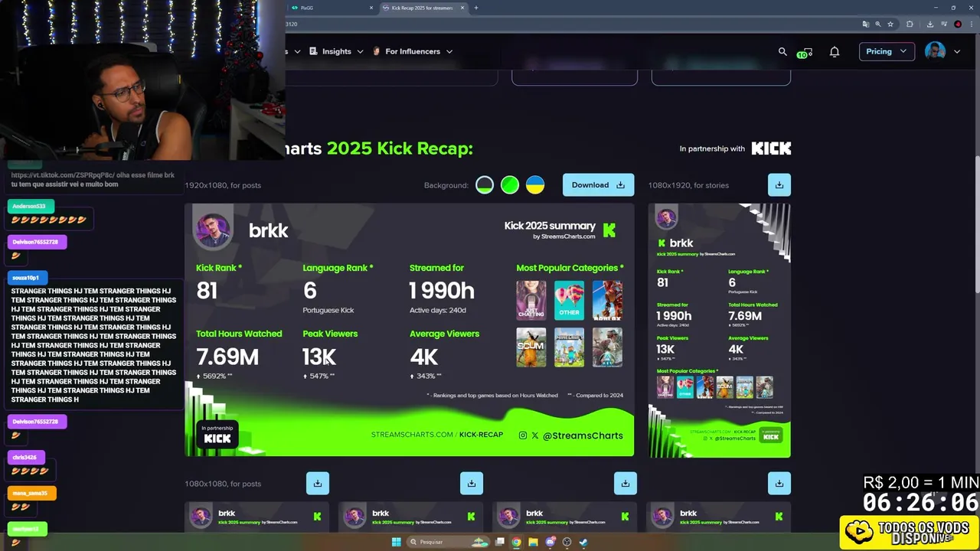Open the user profile avatar

[935, 51]
